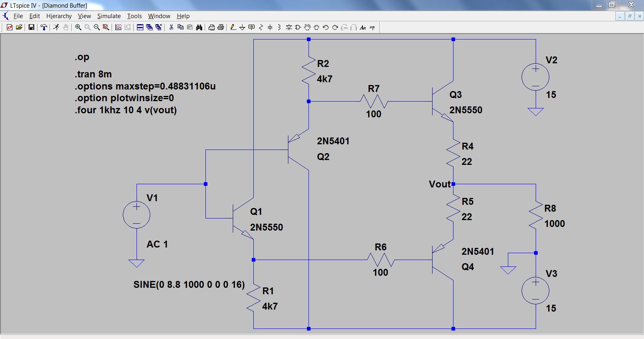The image size is (644, 339).
Task: Click the Q4 2N5401 label
Action: click(478, 252)
